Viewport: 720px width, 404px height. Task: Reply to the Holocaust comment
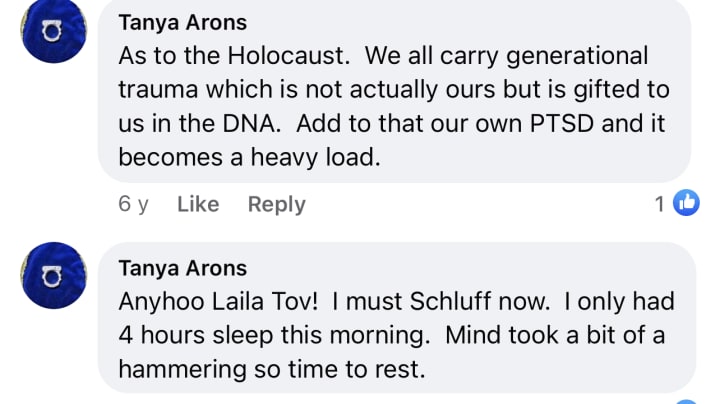click(x=276, y=204)
